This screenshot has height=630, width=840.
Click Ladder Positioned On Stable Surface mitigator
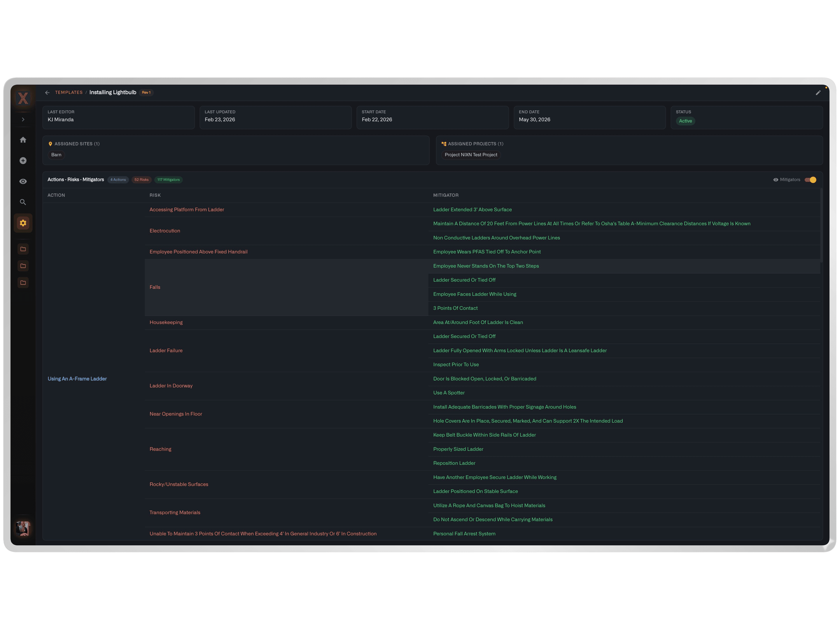(x=475, y=491)
